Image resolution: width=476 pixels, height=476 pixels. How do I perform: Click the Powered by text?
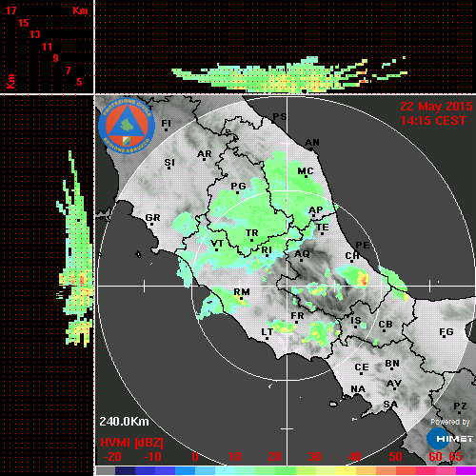[450, 422]
